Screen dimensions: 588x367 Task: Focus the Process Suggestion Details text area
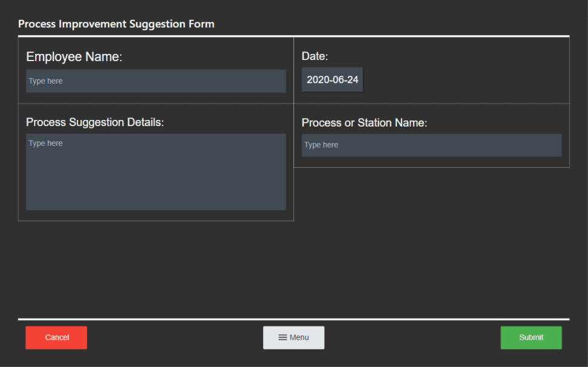point(156,172)
